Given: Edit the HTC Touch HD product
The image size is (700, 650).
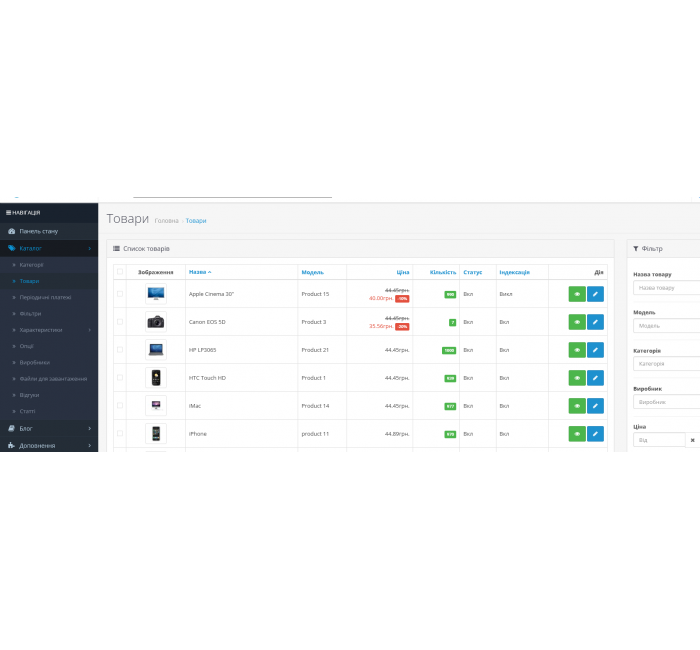Looking at the screenshot, I should [x=595, y=378].
